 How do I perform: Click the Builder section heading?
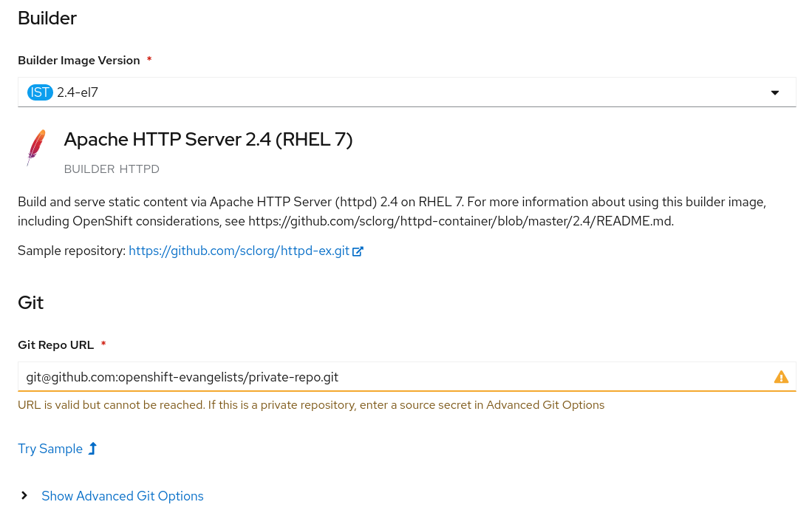coord(47,18)
